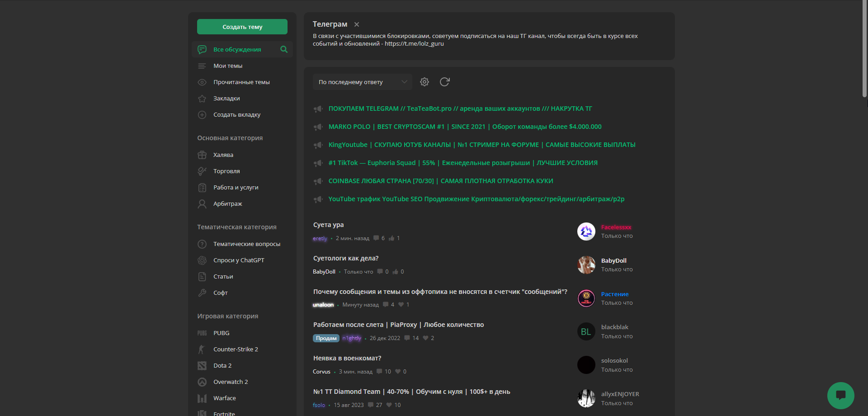Viewport: 868px width, 416px height.
Task: Open the https://t.me/lolz_guru Telegram link
Action: point(414,44)
